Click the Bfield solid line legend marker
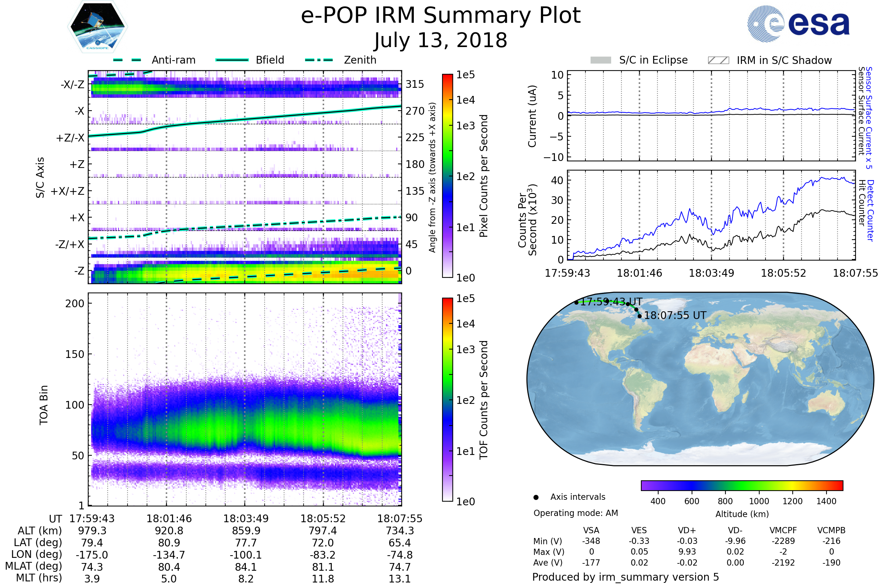Image resolution: width=882 pixels, height=588 pixels. click(232, 60)
